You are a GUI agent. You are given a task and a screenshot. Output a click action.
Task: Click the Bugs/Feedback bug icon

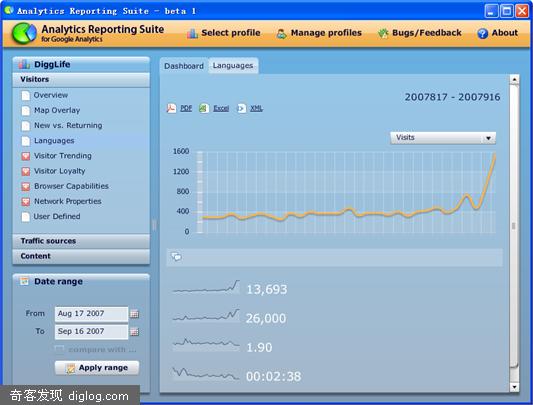point(383,33)
